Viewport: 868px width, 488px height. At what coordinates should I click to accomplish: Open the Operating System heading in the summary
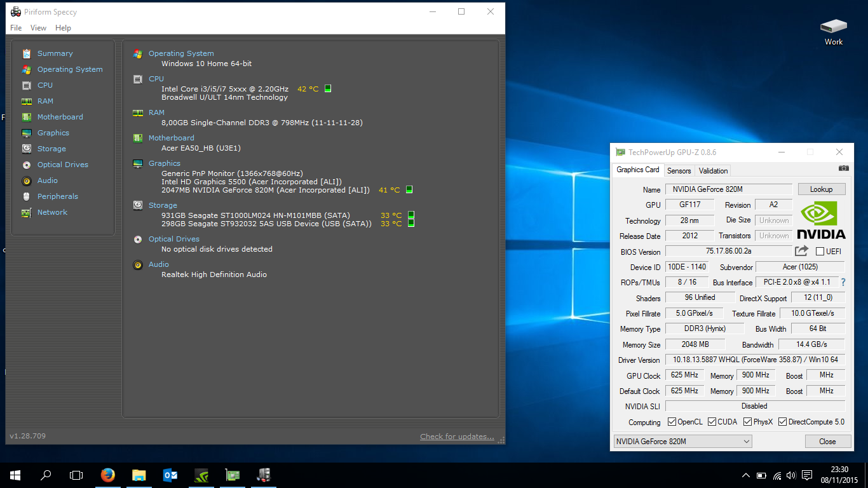click(x=181, y=53)
